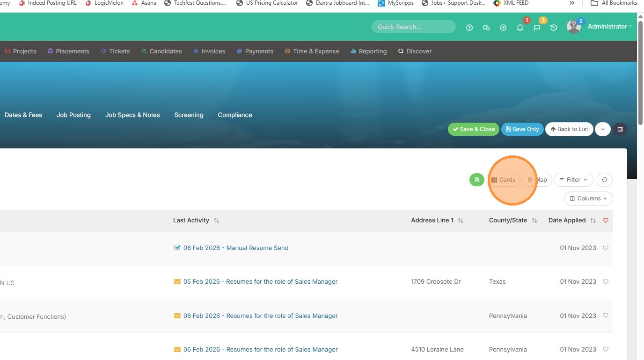
Task: Switch to the Job Posting tab
Action: pos(73,115)
